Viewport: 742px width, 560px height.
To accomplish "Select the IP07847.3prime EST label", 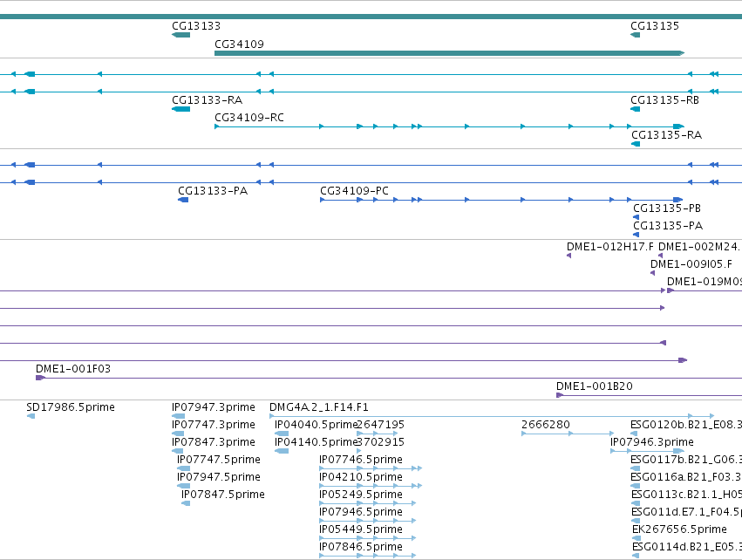I will pyautogui.click(x=213, y=442).
